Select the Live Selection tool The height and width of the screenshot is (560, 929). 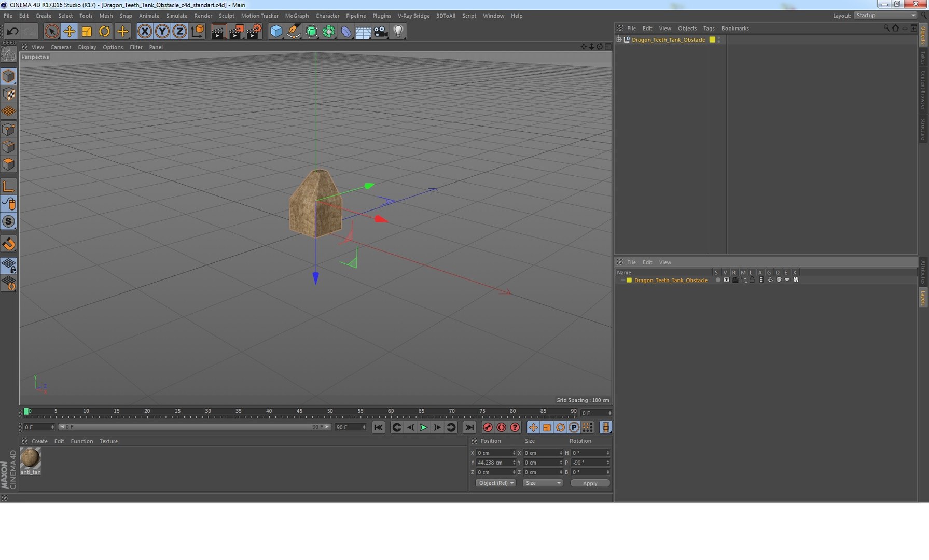click(51, 32)
